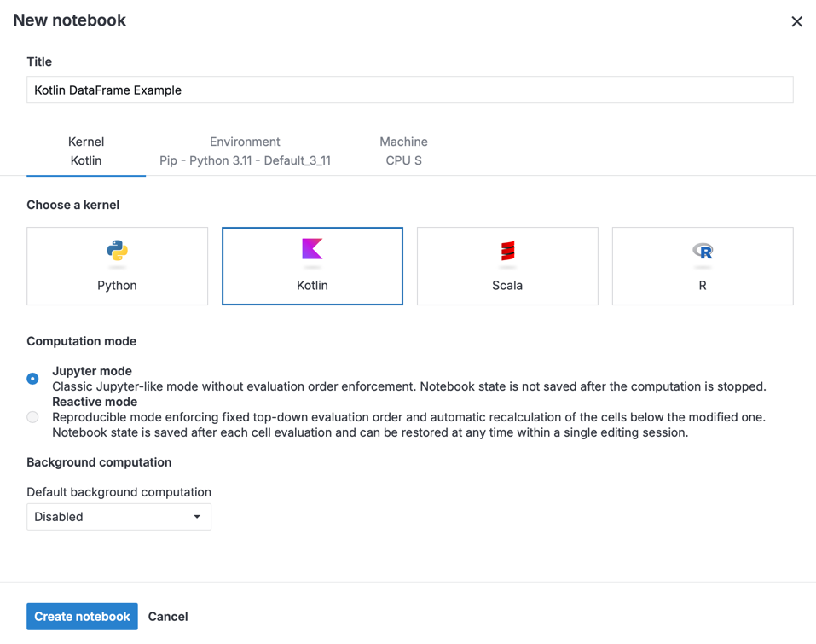Click the Python logo icon
Viewport: 816px width, 644px height.
tap(117, 251)
